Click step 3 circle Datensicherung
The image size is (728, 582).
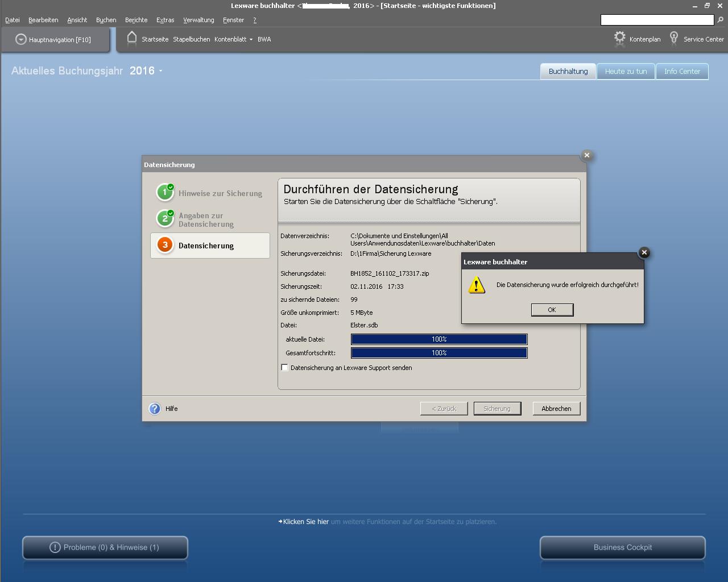point(165,245)
